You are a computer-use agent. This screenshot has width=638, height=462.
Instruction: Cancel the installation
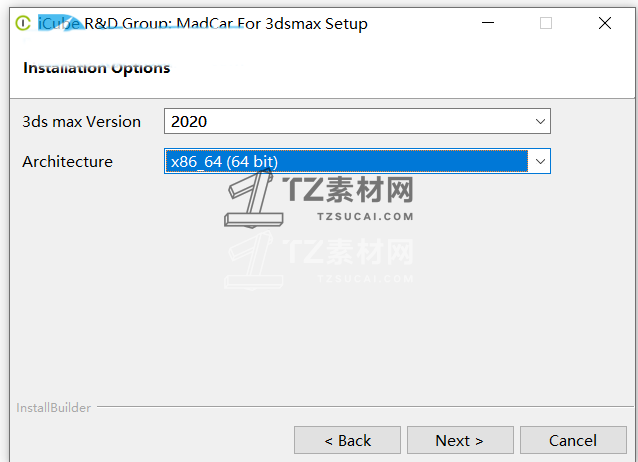[x=573, y=440]
